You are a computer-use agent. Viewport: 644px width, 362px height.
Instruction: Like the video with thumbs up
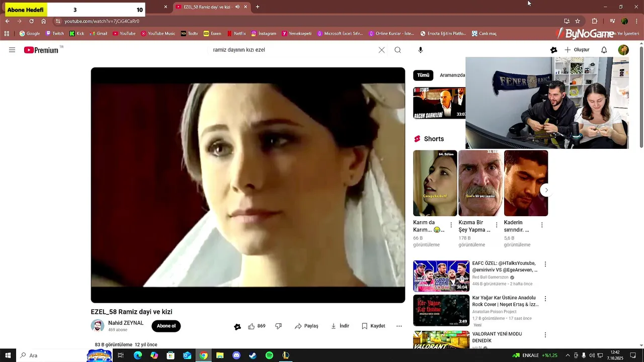click(257, 326)
